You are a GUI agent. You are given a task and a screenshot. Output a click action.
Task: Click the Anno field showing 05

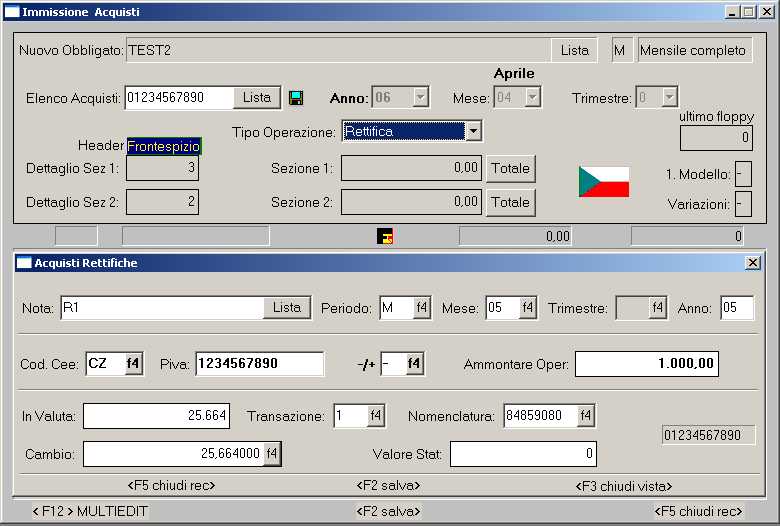tap(737, 308)
